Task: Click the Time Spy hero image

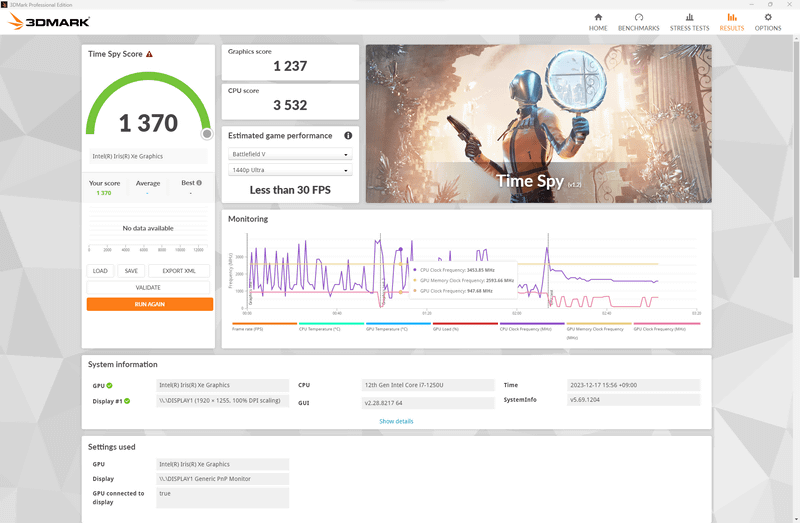Action: pyautogui.click(x=538, y=123)
